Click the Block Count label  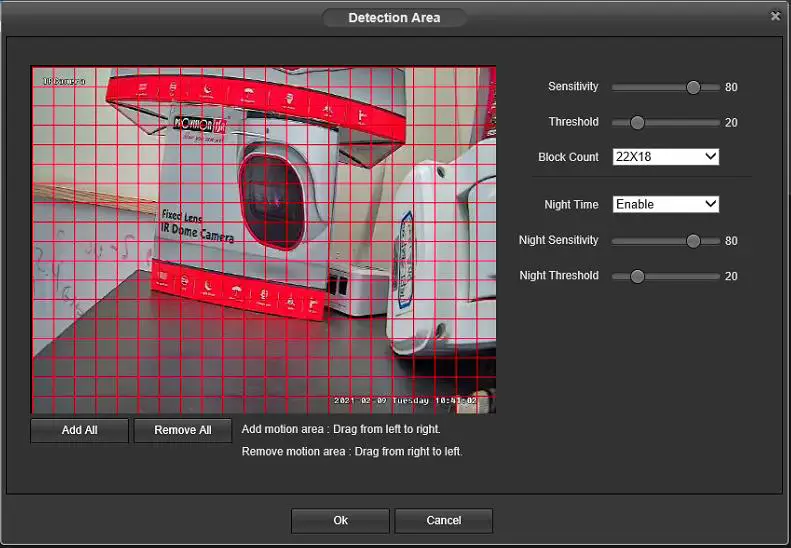568,157
